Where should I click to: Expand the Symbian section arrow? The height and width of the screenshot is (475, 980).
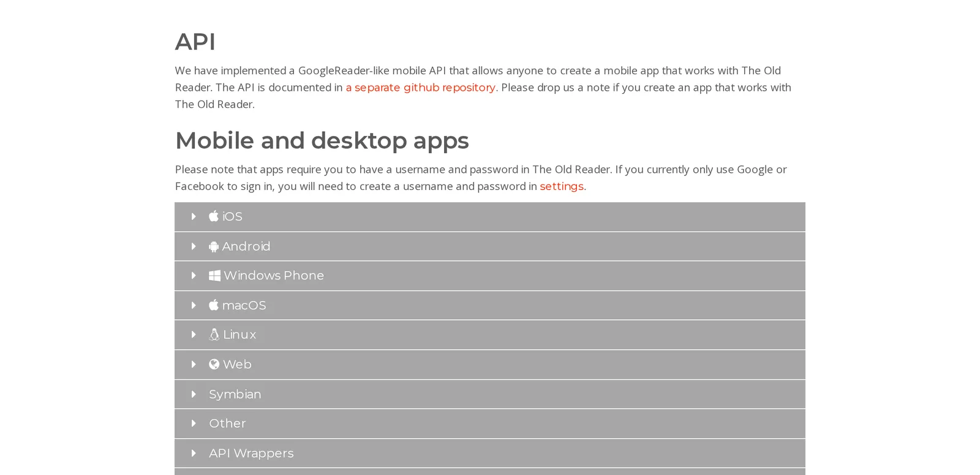tap(194, 394)
